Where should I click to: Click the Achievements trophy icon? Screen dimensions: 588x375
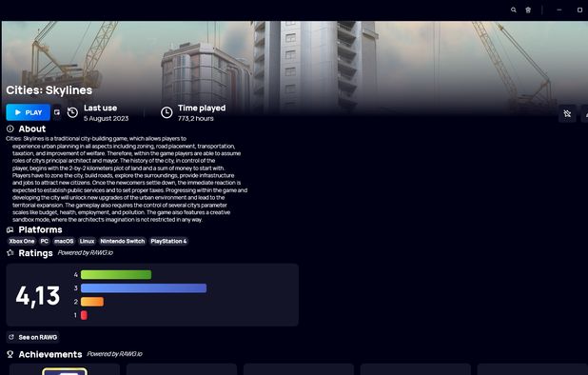tap(10, 354)
